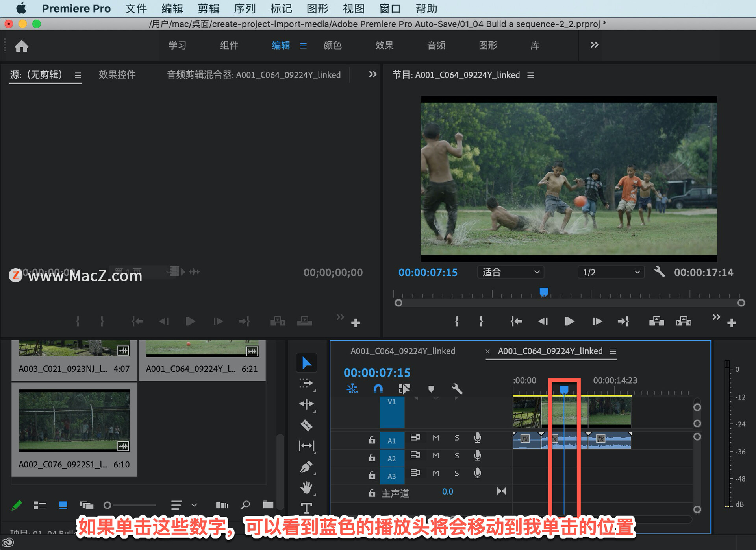The image size is (756, 550).
Task: Open 编辑 workspace menu icon
Action: pos(303,46)
